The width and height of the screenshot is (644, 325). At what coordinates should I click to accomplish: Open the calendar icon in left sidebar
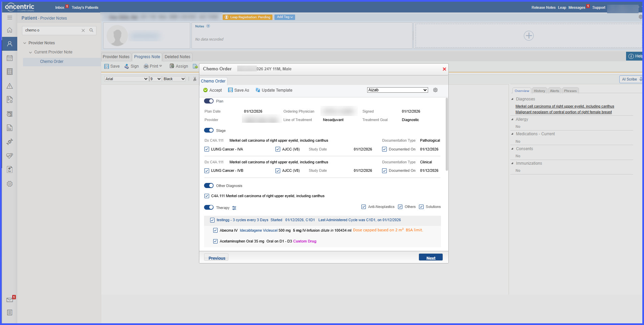tap(9, 58)
